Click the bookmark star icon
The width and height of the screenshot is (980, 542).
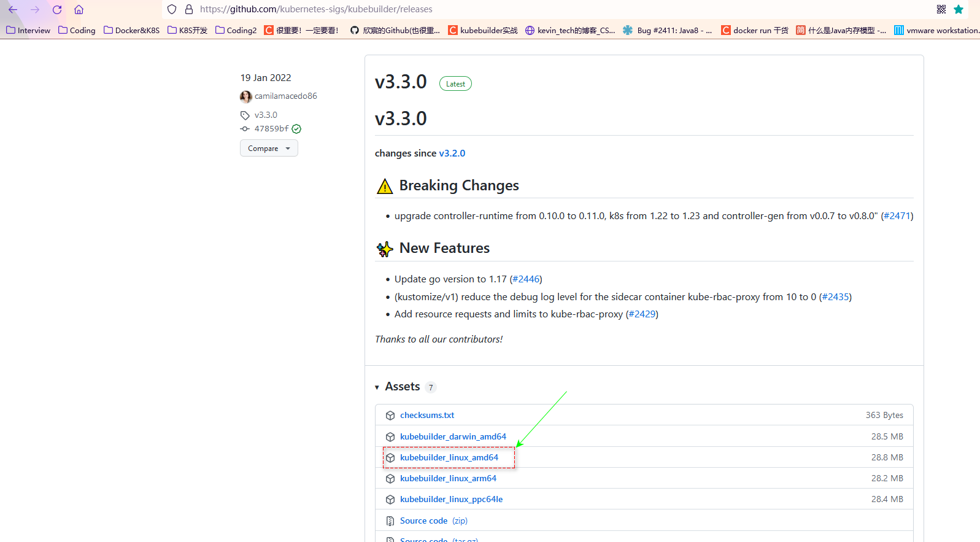pos(959,9)
